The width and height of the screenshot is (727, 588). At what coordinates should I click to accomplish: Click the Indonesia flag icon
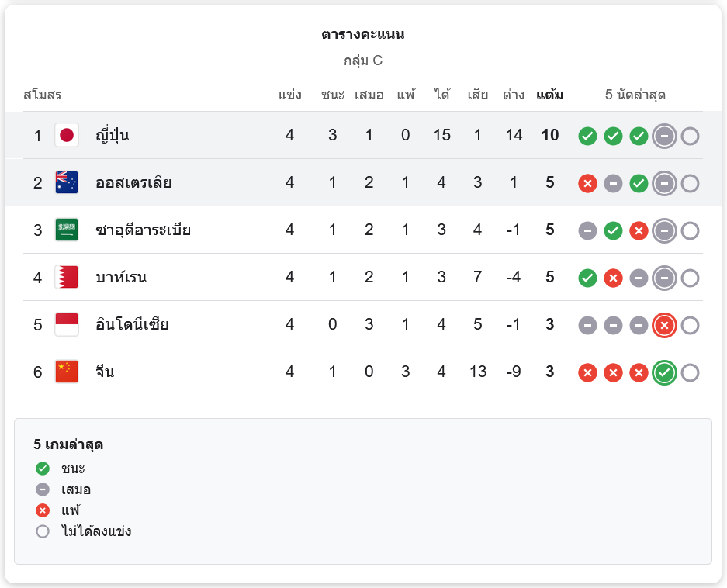pyautogui.click(x=67, y=325)
